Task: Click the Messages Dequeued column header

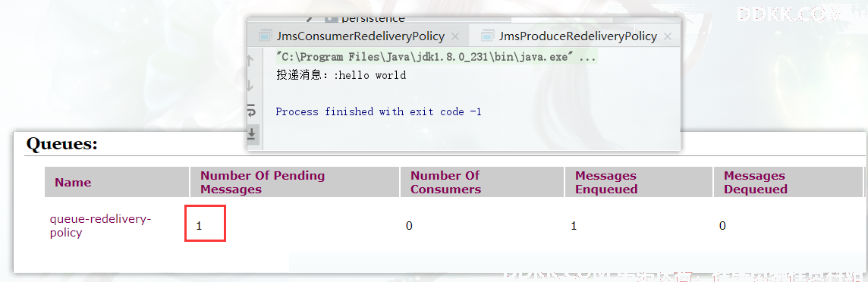Action: [x=756, y=183]
